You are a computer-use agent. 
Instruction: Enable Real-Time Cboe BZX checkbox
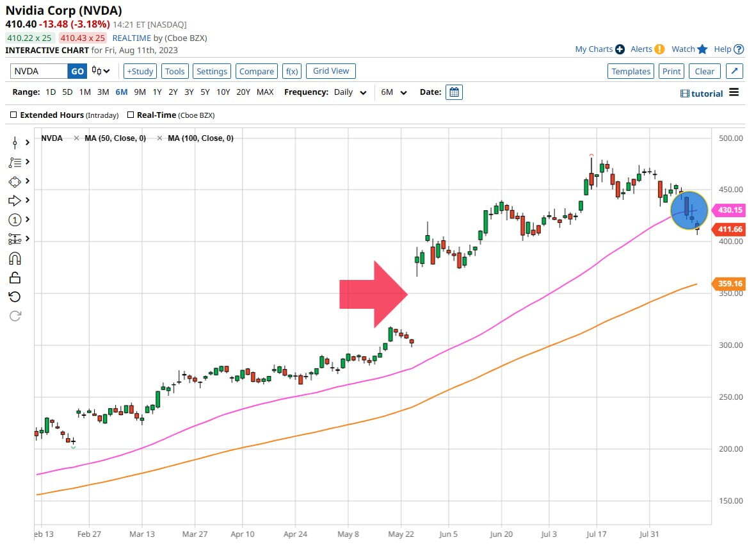(x=130, y=115)
